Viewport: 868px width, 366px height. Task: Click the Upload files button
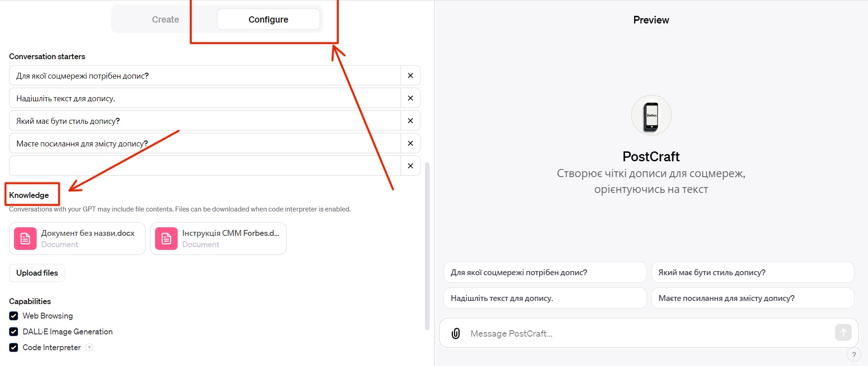pos(37,273)
